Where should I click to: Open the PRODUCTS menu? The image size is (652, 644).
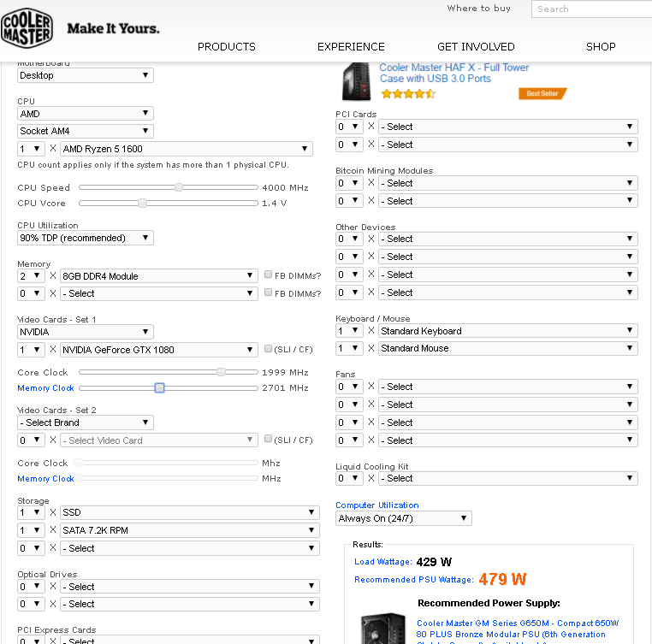227,46
